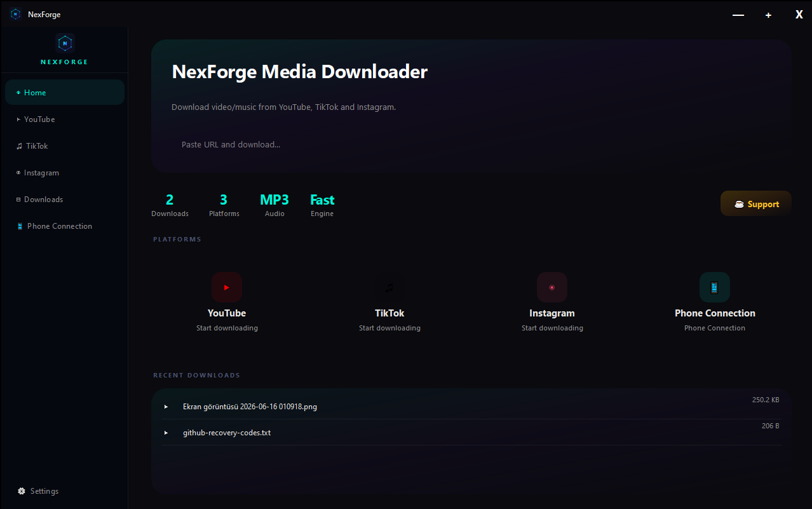Click the phone icon beside Phone Connection in sidebar
This screenshot has height=509, width=812.
20,226
